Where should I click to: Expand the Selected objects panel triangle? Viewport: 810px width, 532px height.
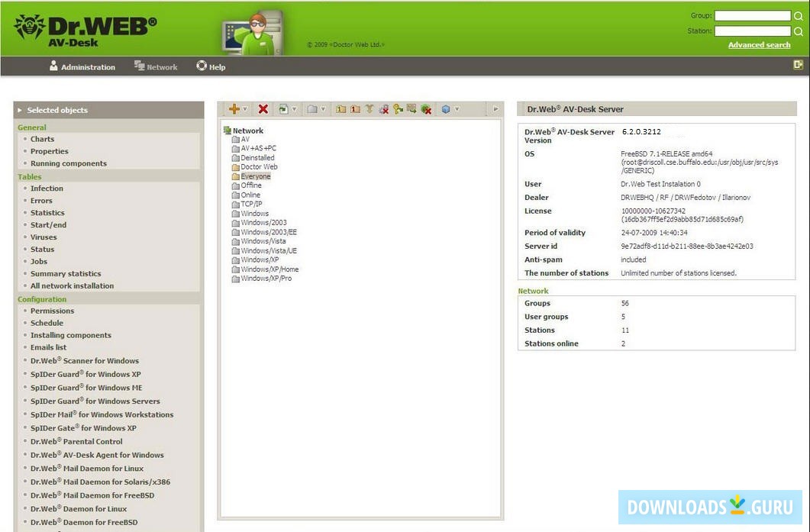point(20,110)
